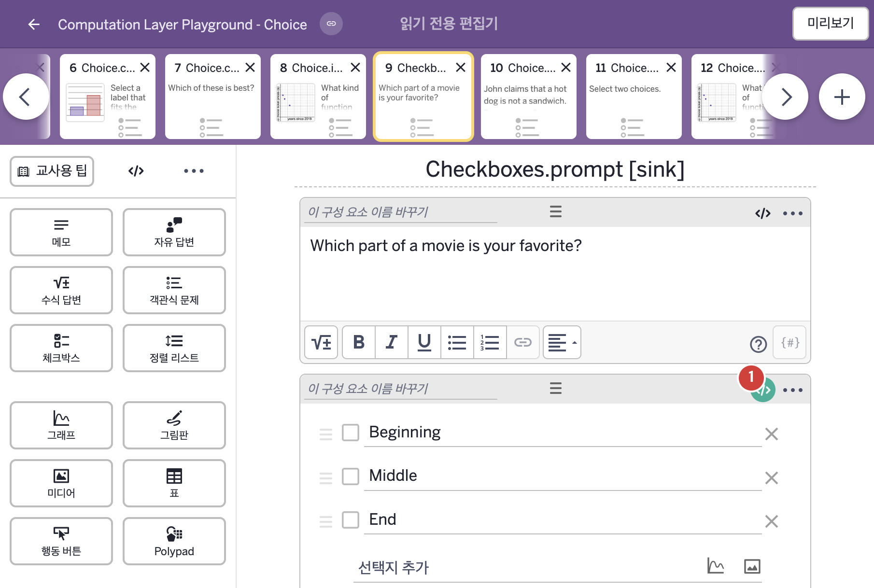Check the Middle checkbox
This screenshot has width=874, height=588.
click(351, 476)
